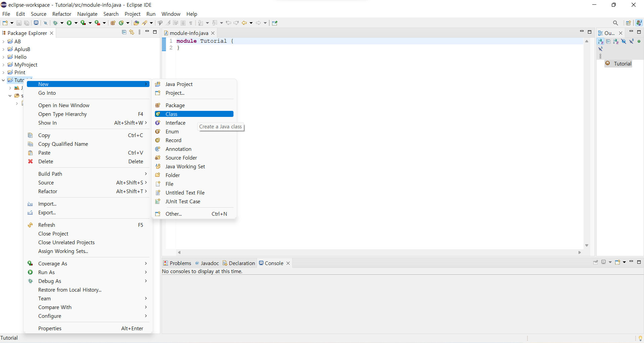Open the New wizard dropdown arrow
This screenshot has height=343, width=644.
[x=12, y=23]
